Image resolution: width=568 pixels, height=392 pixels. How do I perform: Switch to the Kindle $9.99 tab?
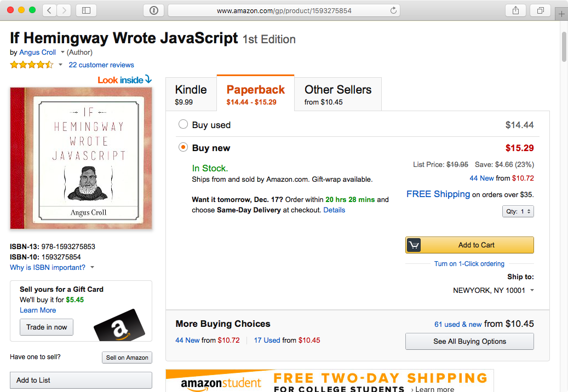[191, 94]
